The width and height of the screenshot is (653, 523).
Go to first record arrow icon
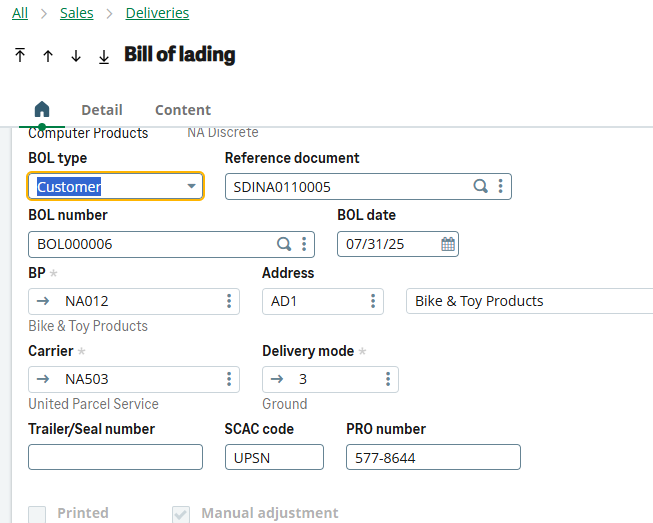[20, 56]
